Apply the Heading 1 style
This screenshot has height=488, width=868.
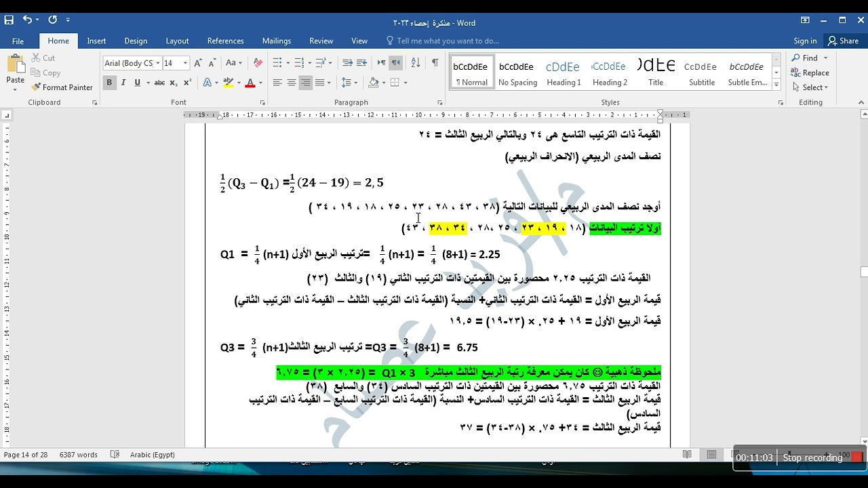point(564,73)
